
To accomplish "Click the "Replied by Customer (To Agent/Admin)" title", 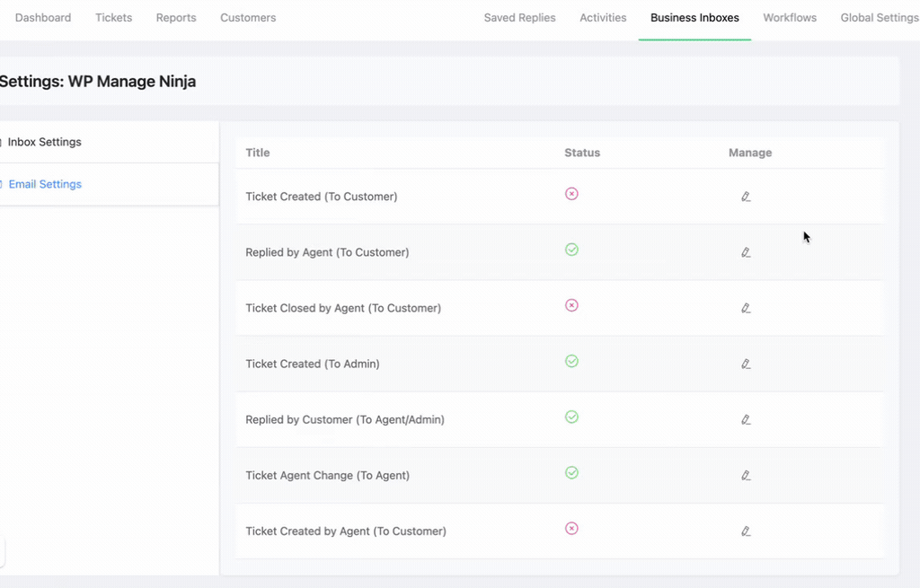I will tap(345, 419).
